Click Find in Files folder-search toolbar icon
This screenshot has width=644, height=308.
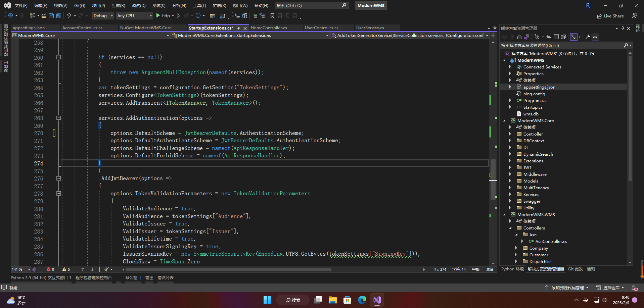pos(212,16)
